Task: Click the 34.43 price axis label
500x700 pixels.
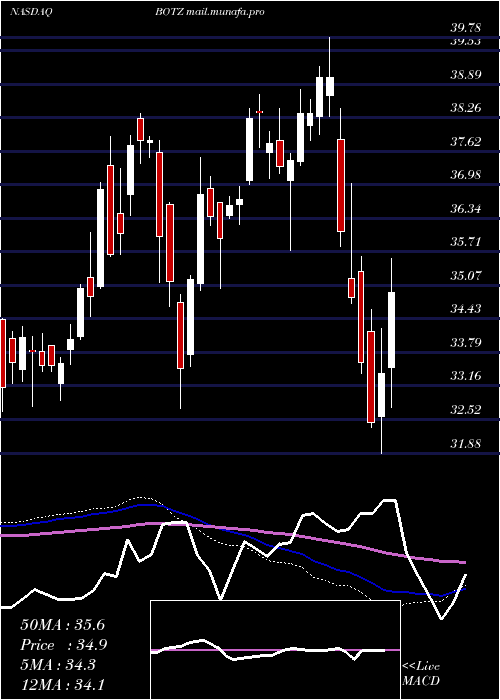Action: (x=466, y=308)
